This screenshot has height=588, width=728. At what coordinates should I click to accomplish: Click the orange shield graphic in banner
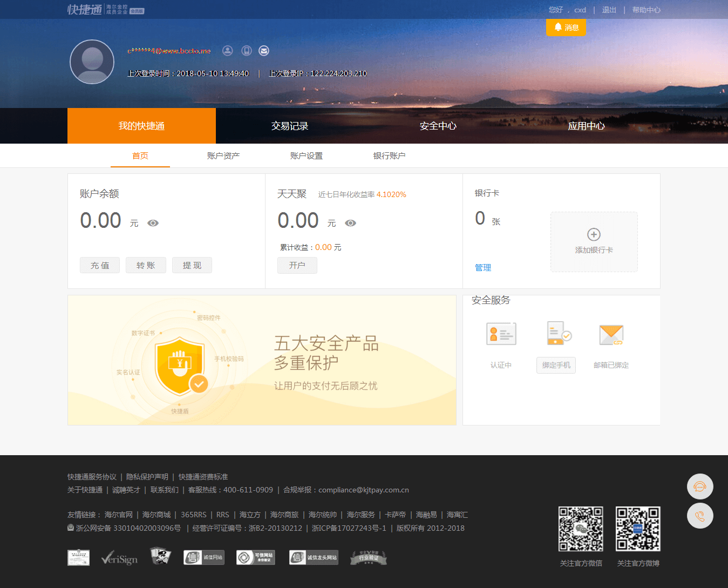click(180, 366)
